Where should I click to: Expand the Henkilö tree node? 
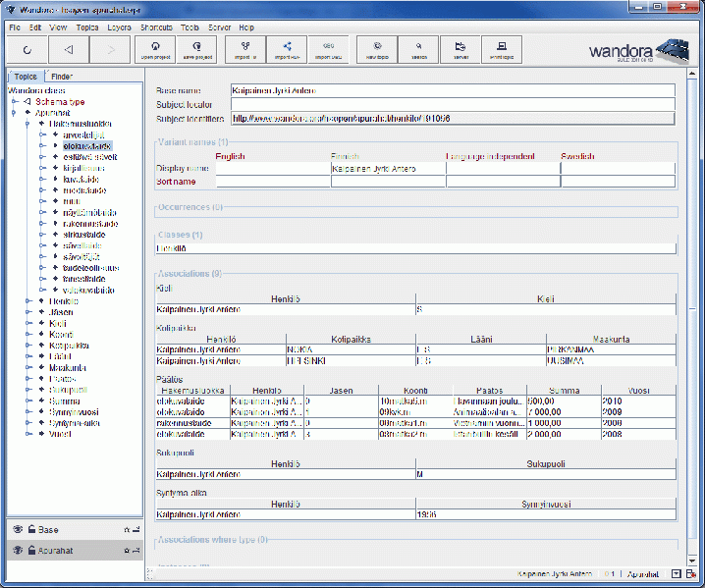28,301
